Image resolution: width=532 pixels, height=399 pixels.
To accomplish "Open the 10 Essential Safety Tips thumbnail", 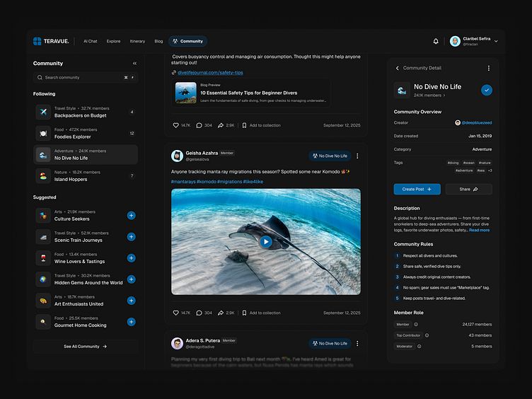I will tap(185, 93).
